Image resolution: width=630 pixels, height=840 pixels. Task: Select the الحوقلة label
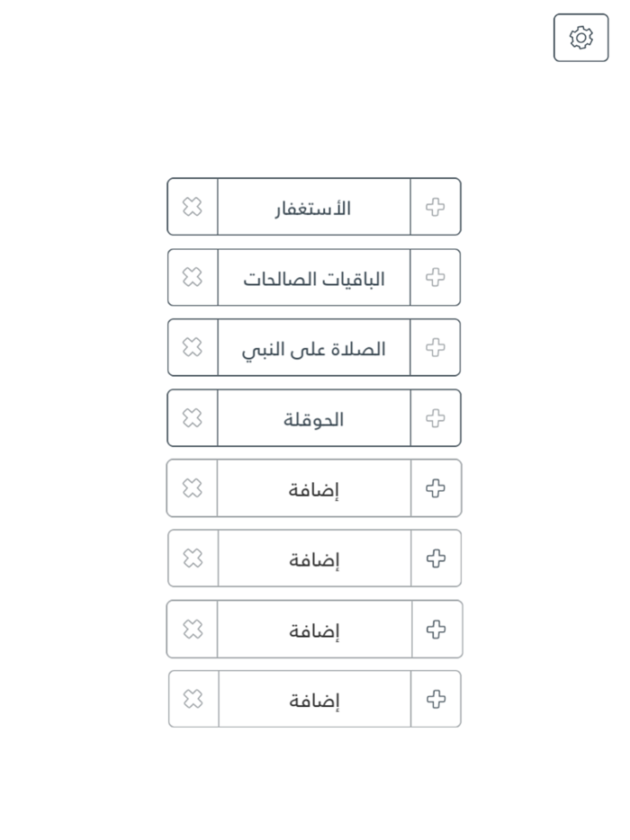click(x=312, y=417)
